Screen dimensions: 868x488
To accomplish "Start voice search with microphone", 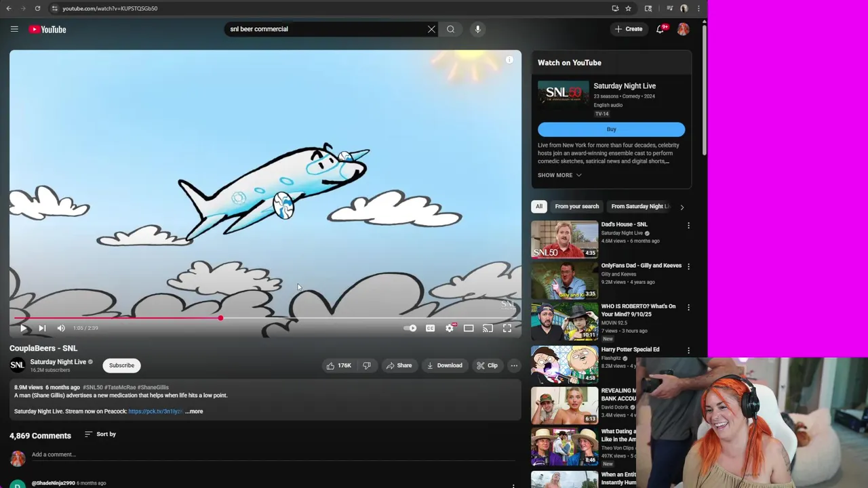I will pos(477,29).
